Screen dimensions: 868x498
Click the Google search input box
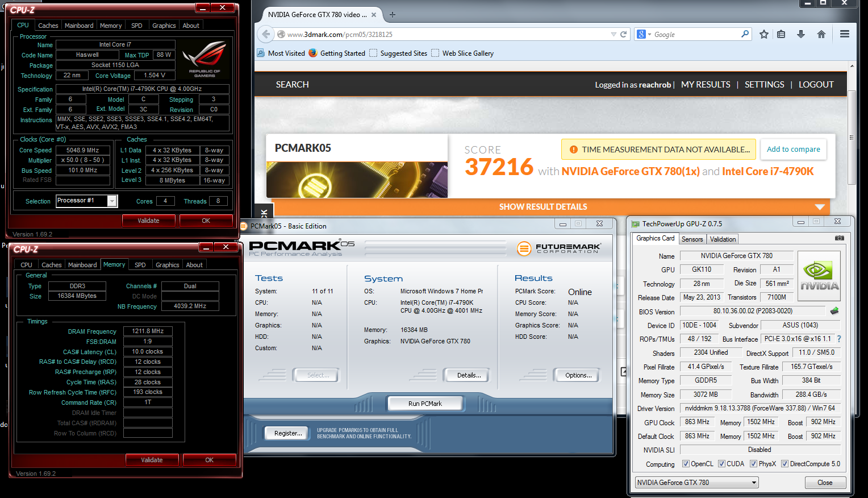click(696, 34)
